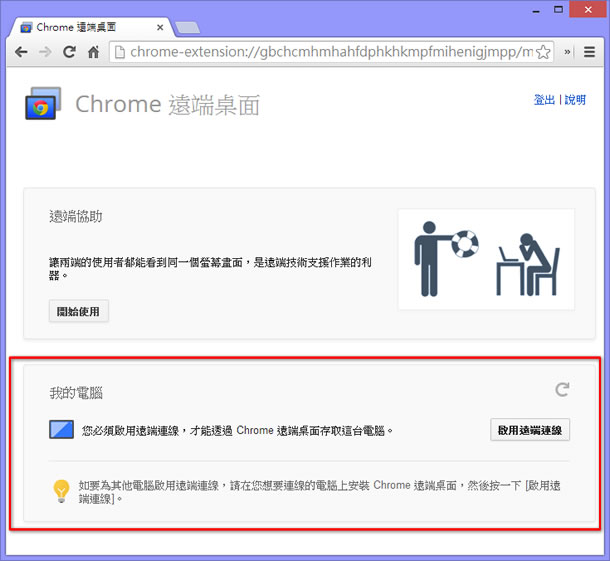
Task: Click the chrome-extension URL address field
Action: point(331,52)
